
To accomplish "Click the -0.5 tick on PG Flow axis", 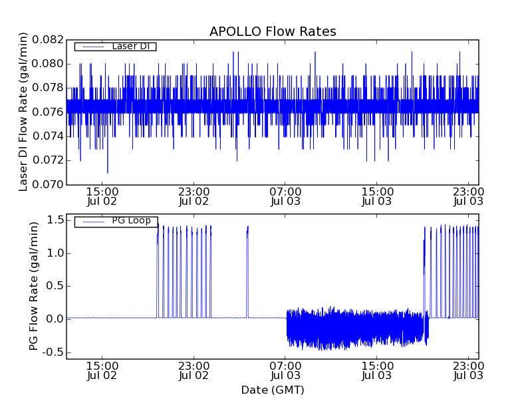I will coord(53,352).
